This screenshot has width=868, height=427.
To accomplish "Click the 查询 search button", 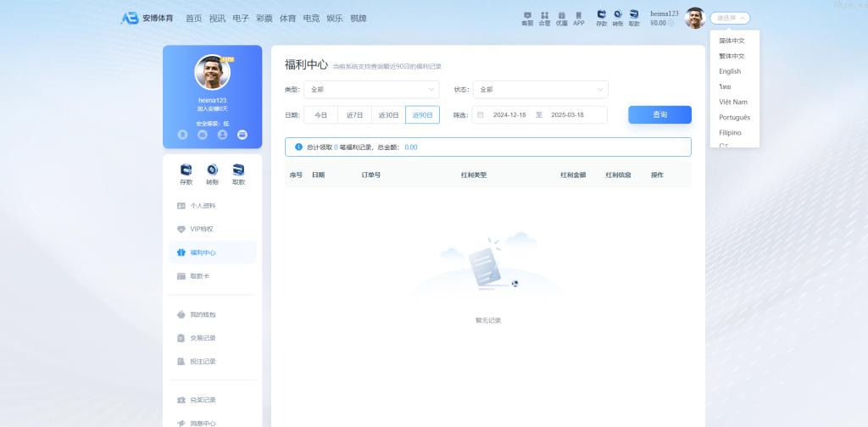I will click(659, 114).
